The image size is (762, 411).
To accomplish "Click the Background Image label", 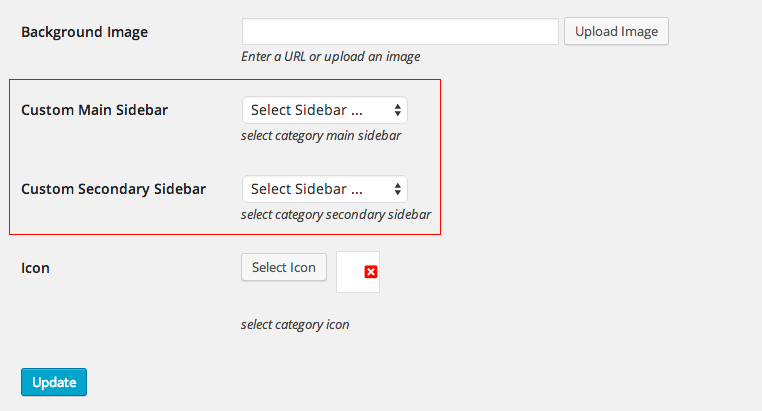I will point(84,32).
